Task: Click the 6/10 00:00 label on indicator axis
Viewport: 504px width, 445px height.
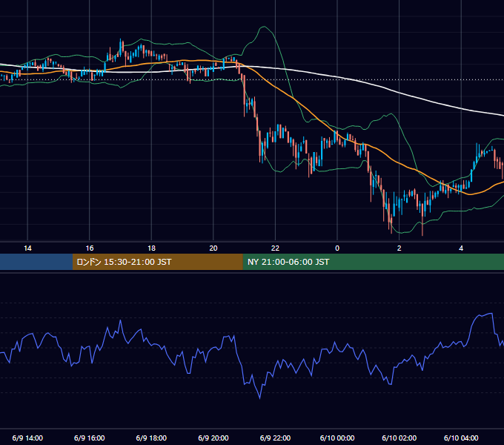Action: point(337,438)
